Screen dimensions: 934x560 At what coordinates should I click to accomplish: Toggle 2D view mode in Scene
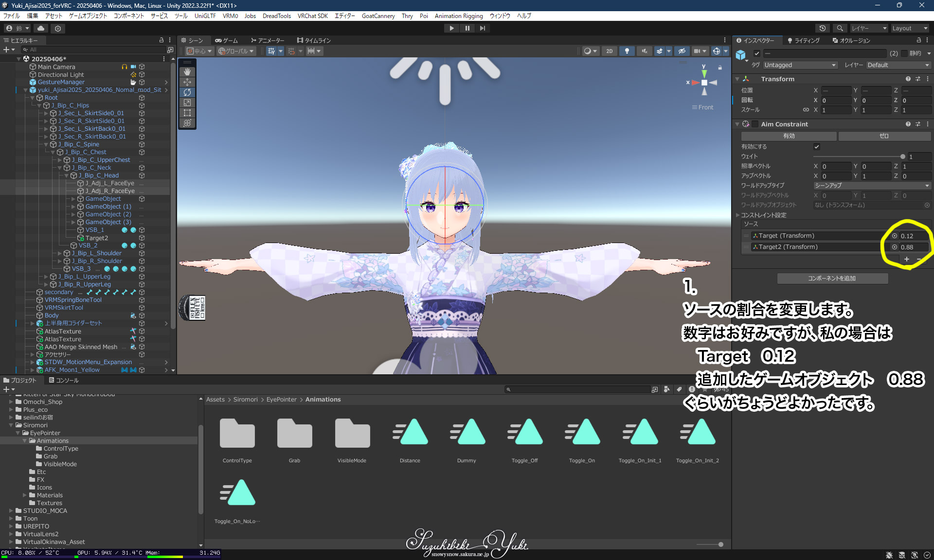pos(609,51)
